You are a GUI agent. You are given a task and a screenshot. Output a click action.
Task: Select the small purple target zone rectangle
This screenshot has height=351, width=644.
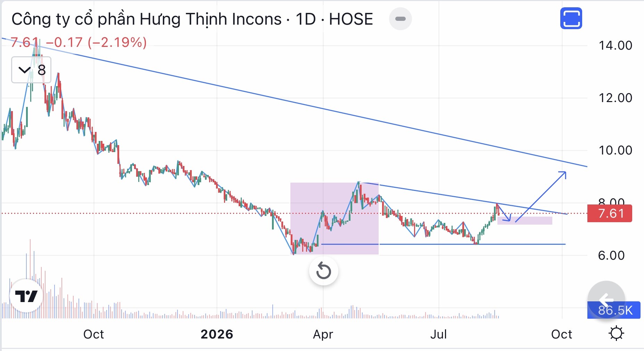pos(525,220)
